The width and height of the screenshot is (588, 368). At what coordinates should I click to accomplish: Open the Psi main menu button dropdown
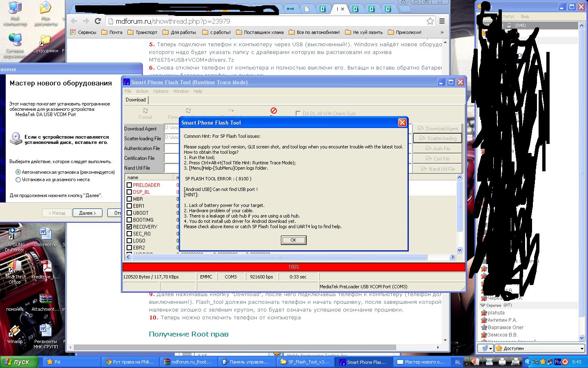(486, 348)
